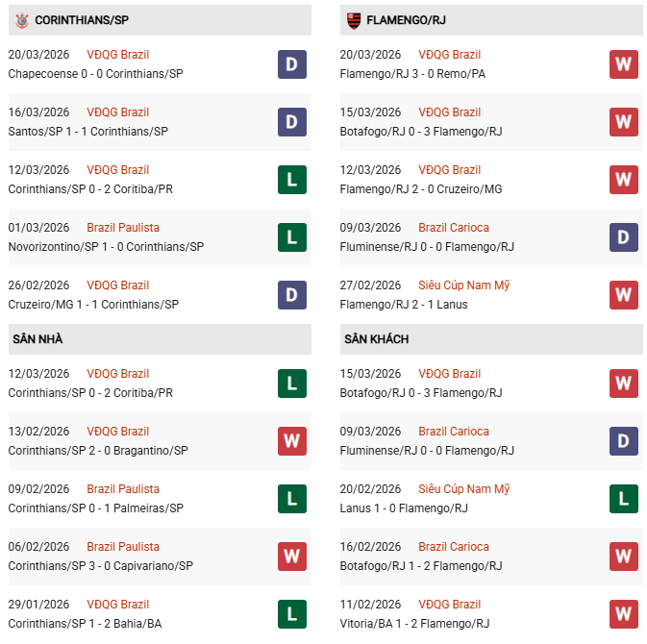Click the Corinthians club crest icon
The image size is (647, 644).
[x=21, y=20]
